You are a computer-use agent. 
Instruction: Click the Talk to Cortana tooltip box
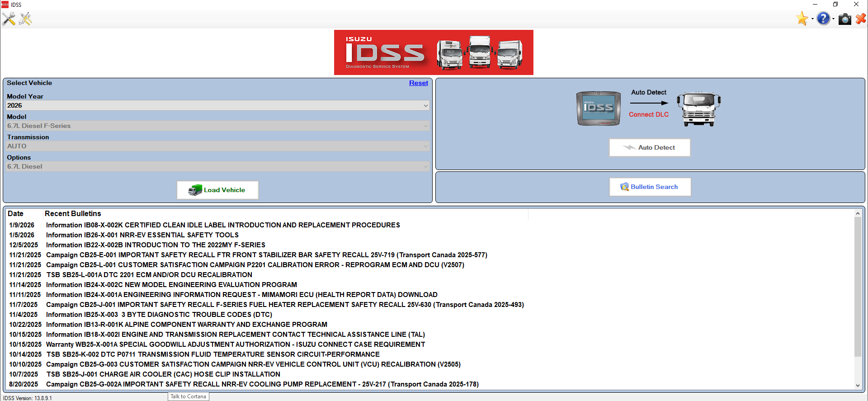(188, 396)
